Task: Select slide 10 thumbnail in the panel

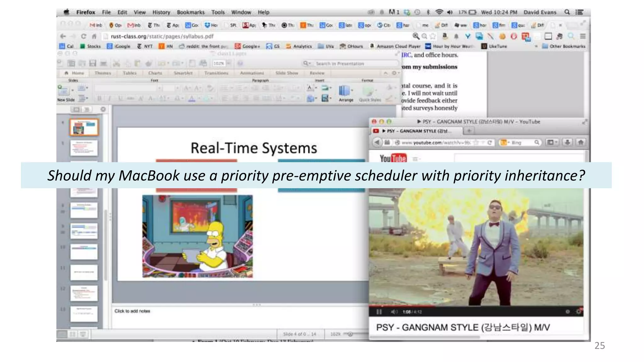Action: pyautogui.click(x=84, y=252)
